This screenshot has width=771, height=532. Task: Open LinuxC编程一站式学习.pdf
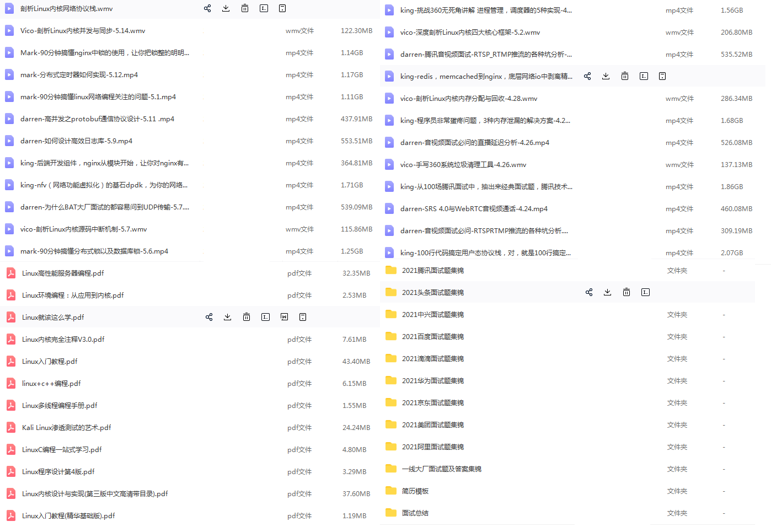62,449
